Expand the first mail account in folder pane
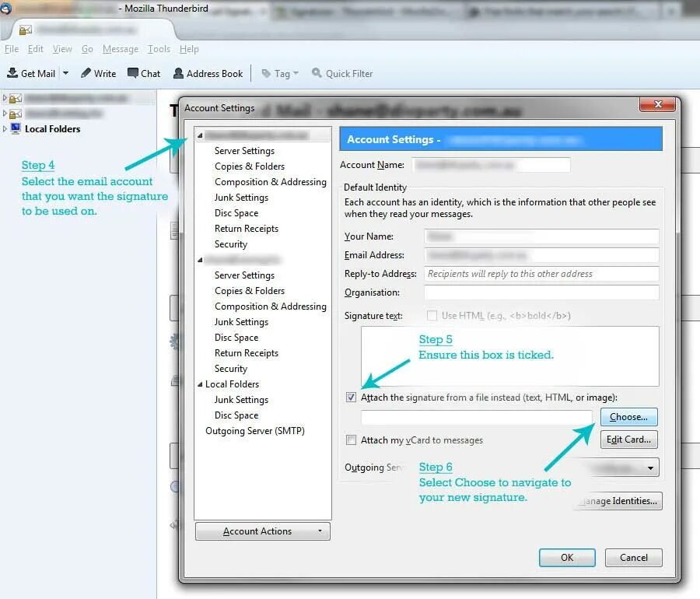 point(5,97)
